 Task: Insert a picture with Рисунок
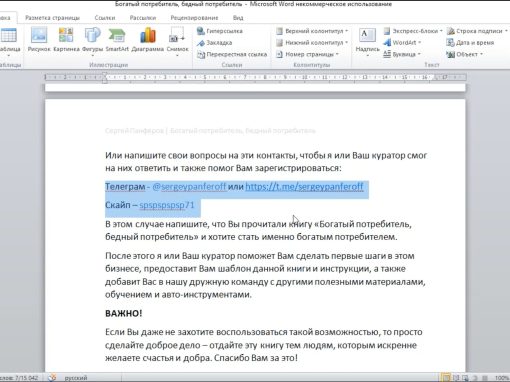(39, 40)
